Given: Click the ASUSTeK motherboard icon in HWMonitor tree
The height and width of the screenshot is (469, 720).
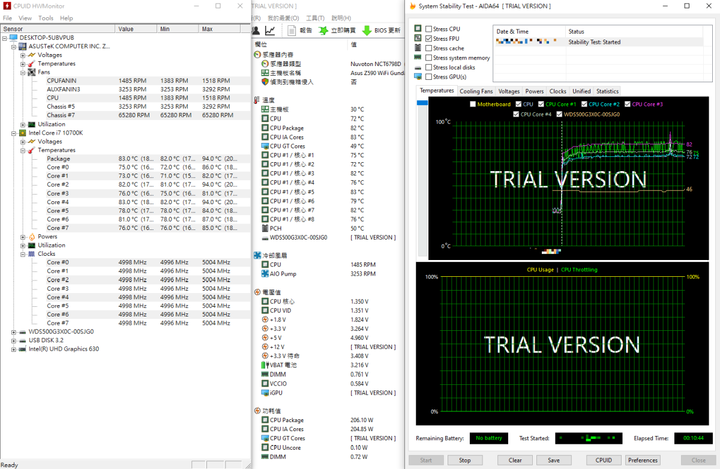Looking at the screenshot, I should 22,46.
